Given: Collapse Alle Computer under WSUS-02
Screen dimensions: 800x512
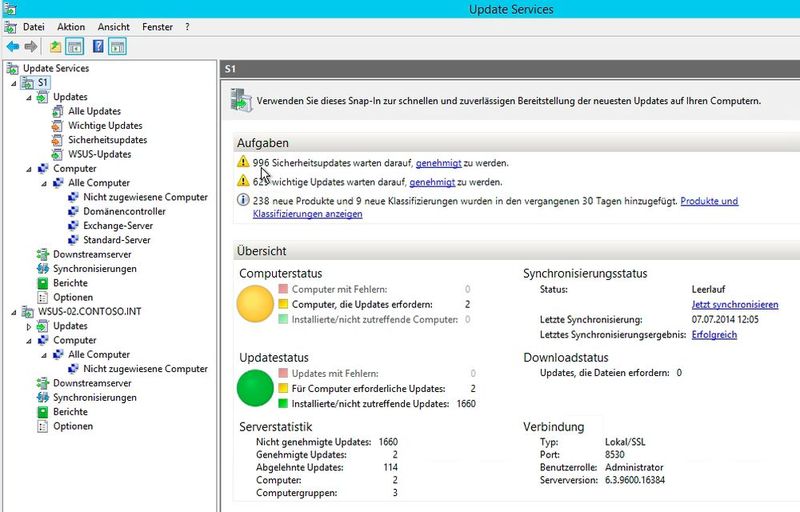Looking at the screenshot, I should click(x=44, y=355).
